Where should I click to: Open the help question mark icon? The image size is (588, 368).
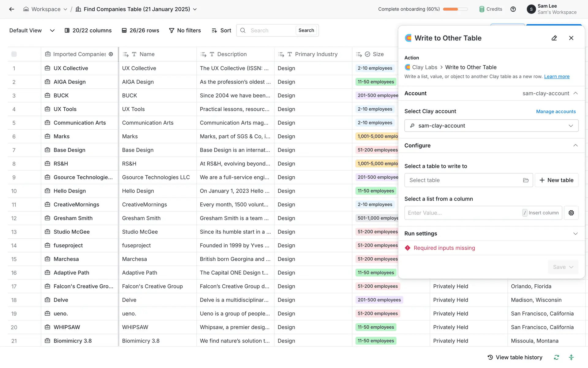[513, 9]
